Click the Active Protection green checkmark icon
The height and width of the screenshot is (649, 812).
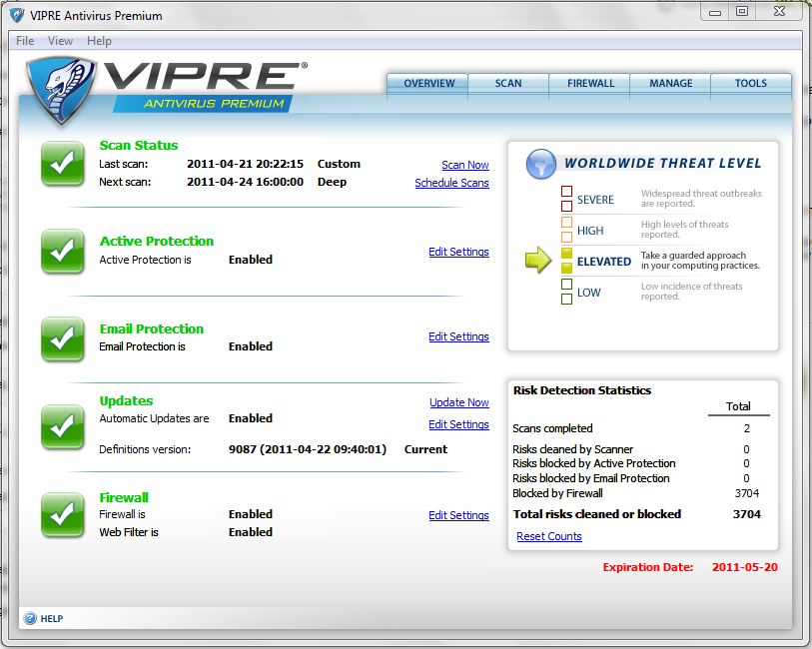pos(63,252)
